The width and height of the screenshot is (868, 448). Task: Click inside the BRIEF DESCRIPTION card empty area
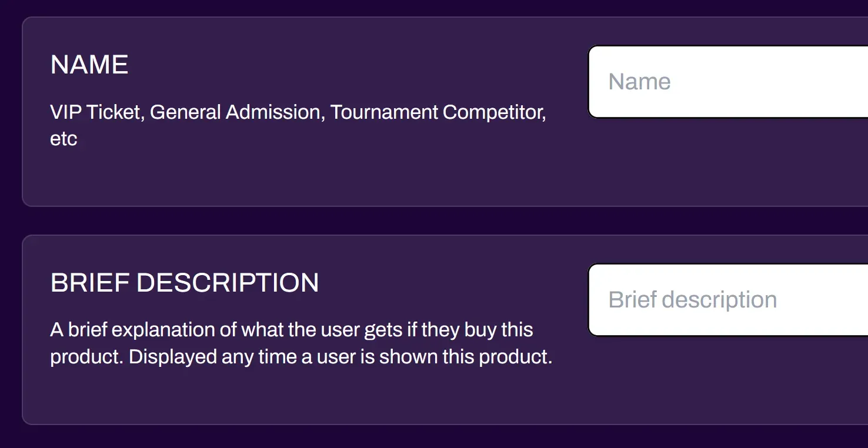[294, 400]
